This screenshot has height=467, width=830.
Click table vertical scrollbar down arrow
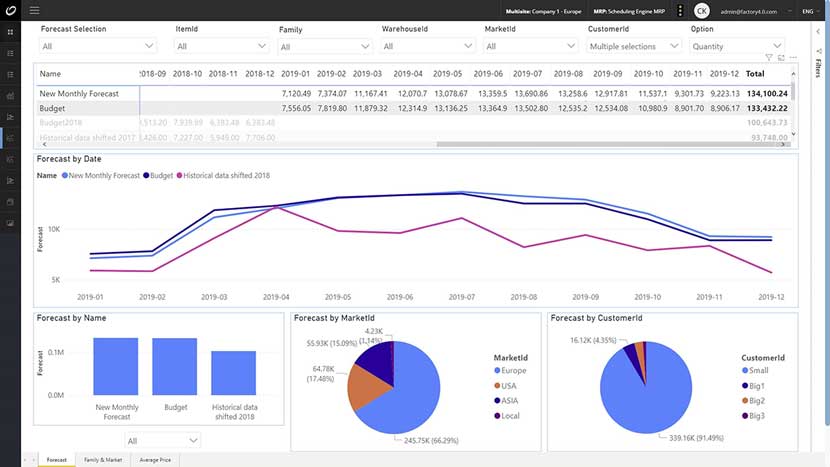[793, 134]
